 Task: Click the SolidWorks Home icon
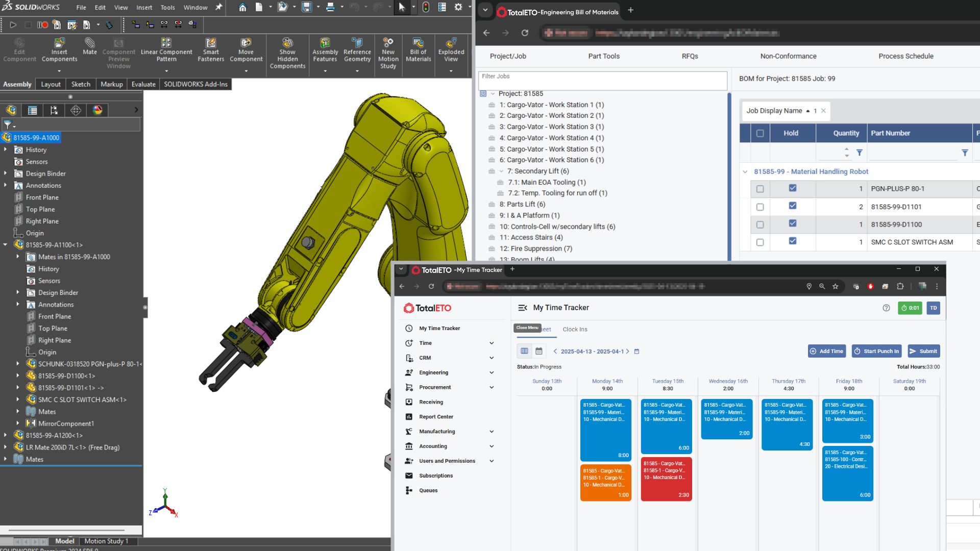coord(243,7)
